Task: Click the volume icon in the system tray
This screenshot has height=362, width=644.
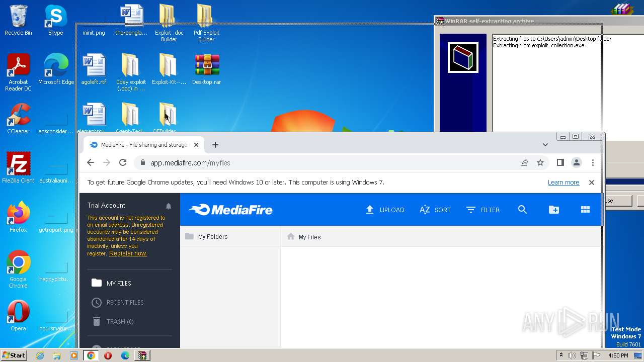Action: pyautogui.click(x=572, y=355)
